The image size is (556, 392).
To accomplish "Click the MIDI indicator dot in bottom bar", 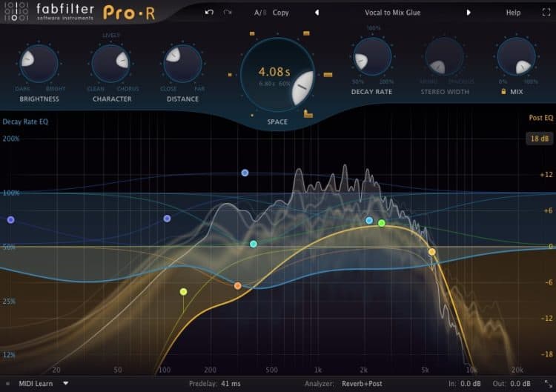I will 7,384.
